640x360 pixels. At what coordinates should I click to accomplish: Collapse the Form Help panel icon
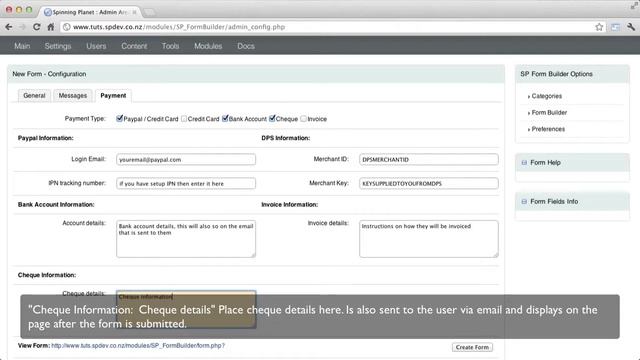point(524,162)
